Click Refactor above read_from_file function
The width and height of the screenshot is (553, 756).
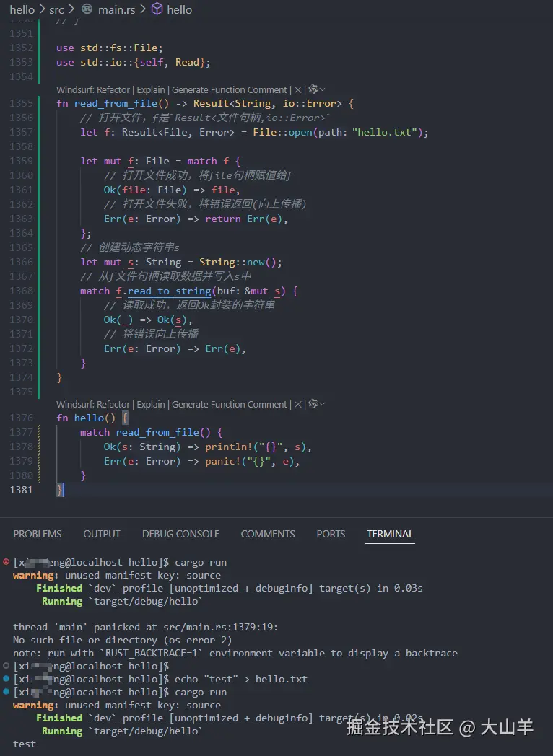[x=113, y=90]
